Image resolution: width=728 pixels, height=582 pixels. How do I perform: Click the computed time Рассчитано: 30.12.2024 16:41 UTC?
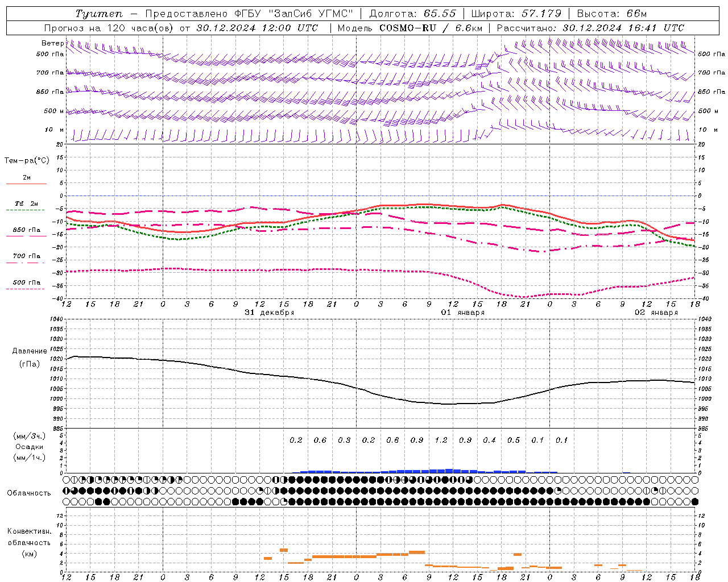(x=590, y=28)
